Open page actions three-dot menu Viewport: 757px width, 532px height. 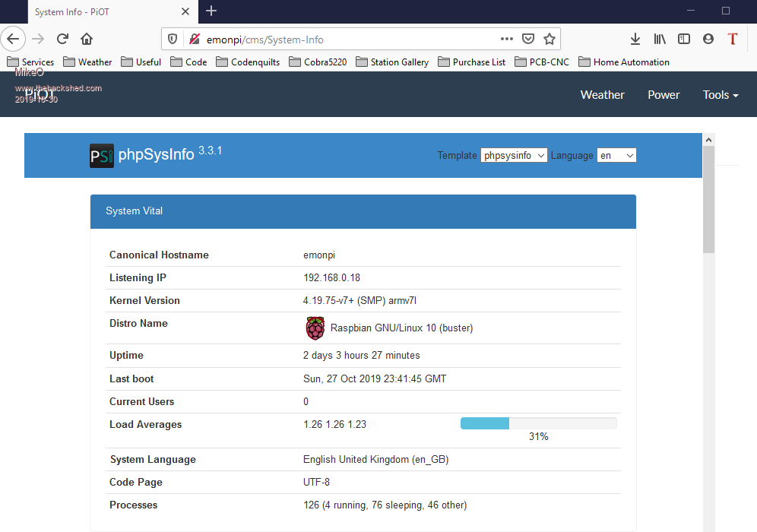(x=507, y=39)
